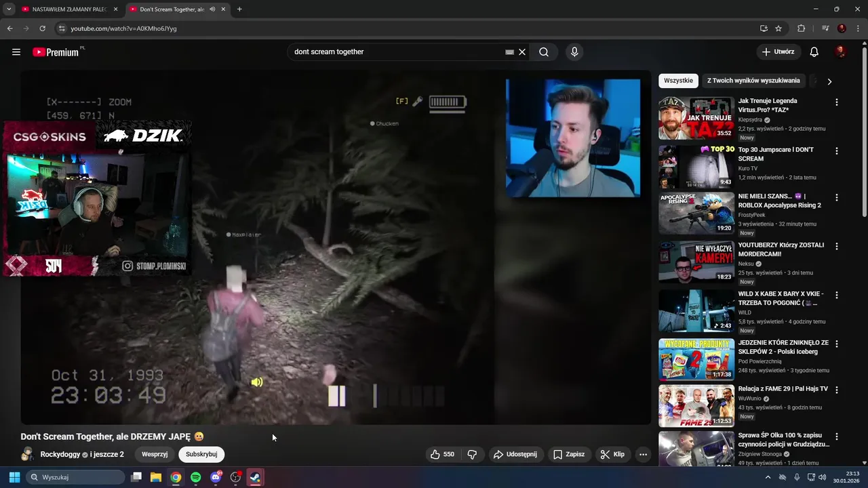Open Steam from the taskbar

[x=256, y=477]
